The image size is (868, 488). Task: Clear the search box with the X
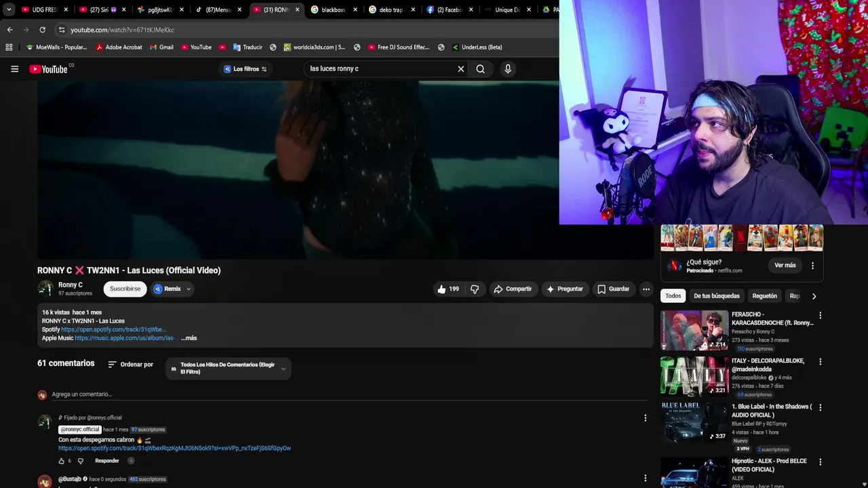coord(461,68)
